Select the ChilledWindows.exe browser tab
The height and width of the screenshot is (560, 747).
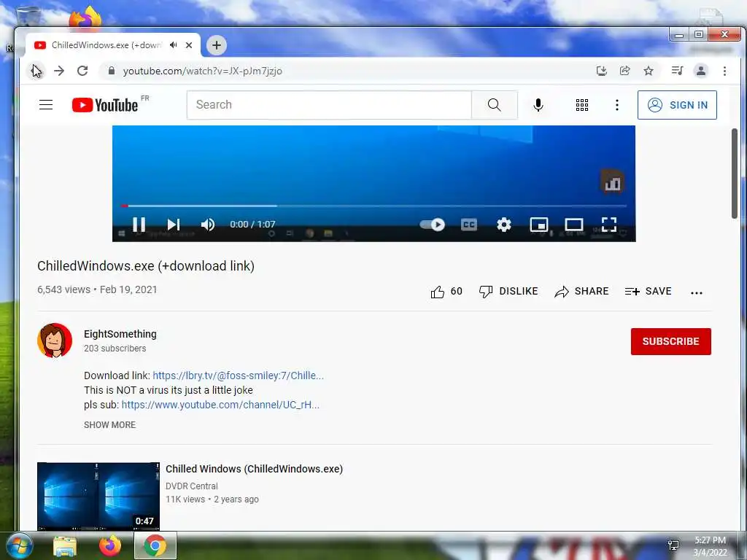click(x=107, y=45)
